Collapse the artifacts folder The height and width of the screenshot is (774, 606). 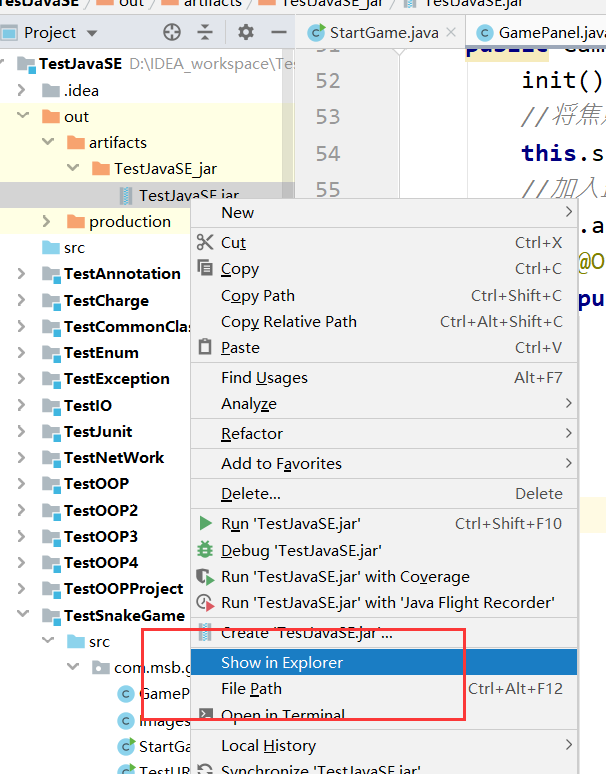pos(48,142)
